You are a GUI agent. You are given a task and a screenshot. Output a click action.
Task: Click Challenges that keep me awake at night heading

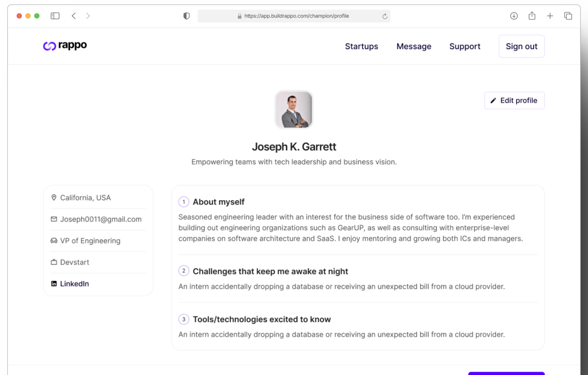270,271
